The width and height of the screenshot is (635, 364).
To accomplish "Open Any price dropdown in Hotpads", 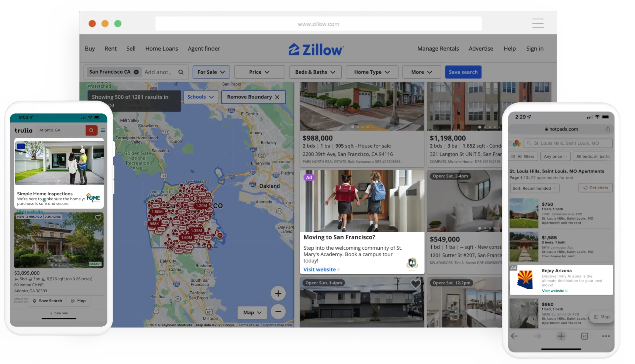I will pos(555,157).
